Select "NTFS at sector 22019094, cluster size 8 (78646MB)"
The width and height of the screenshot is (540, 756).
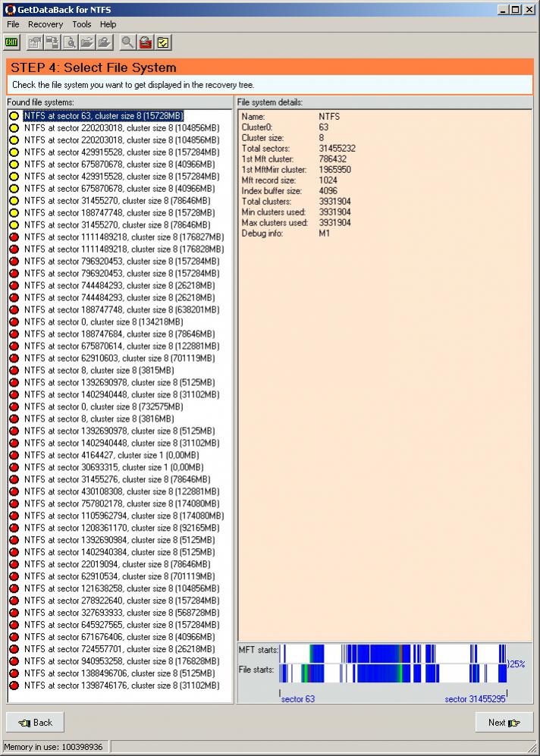pyautogui.click(x=117, y=563)
